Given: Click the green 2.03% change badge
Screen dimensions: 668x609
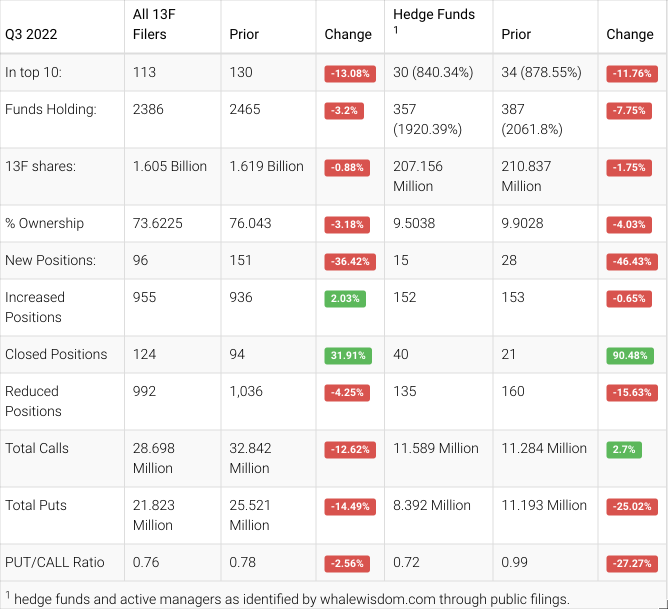Looking at the screenshot, I should point(345,298).
